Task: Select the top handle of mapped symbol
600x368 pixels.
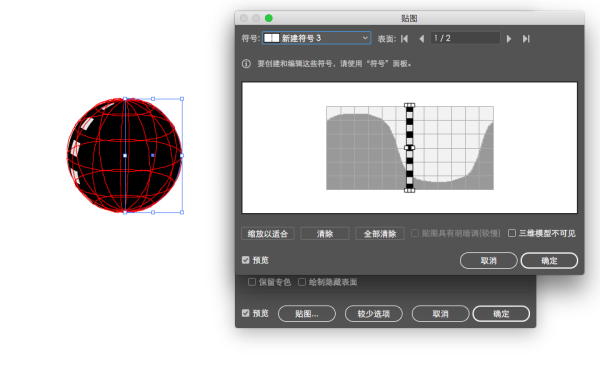Action: [x=409, y=105]
